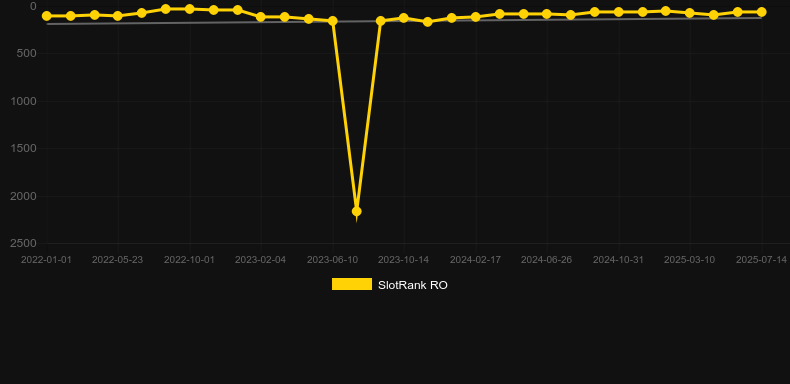Select the data point above 2024-02-17
This screenshot has height=384, width=790.
point(475,17)
